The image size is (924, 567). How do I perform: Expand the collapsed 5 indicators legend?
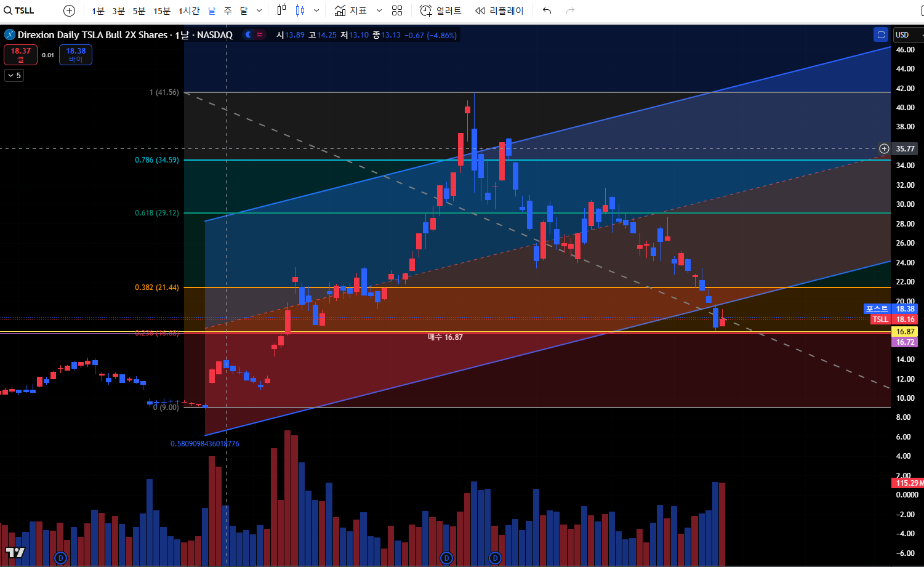tap(14, 75)
